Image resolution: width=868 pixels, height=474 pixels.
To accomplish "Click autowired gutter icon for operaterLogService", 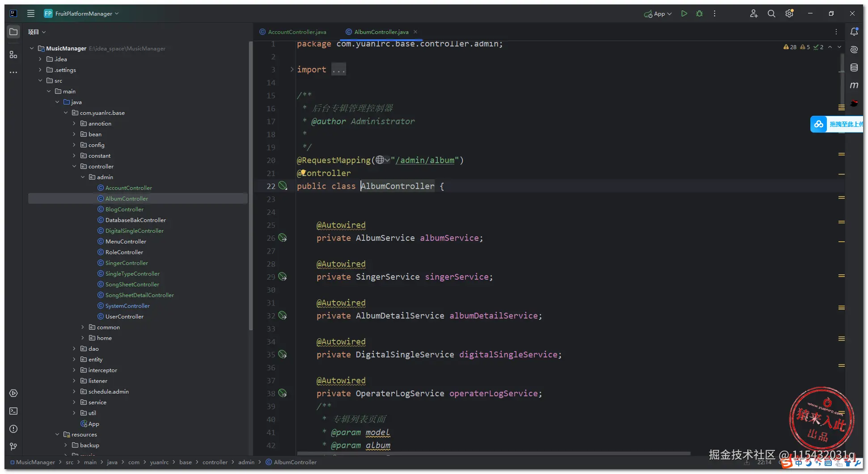I will point(283,394).
